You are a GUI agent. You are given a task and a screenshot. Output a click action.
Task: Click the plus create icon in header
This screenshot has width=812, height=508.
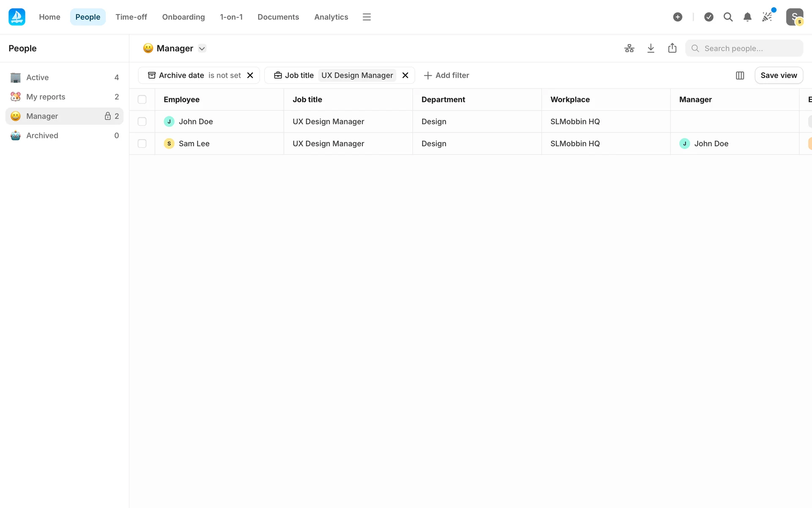678,17
